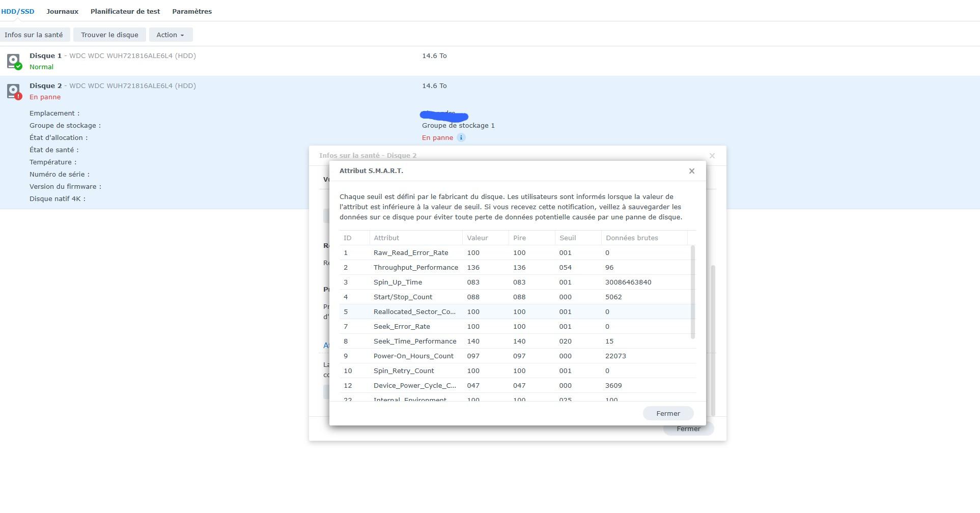Click raw data value 5062

tap(613, 297)
